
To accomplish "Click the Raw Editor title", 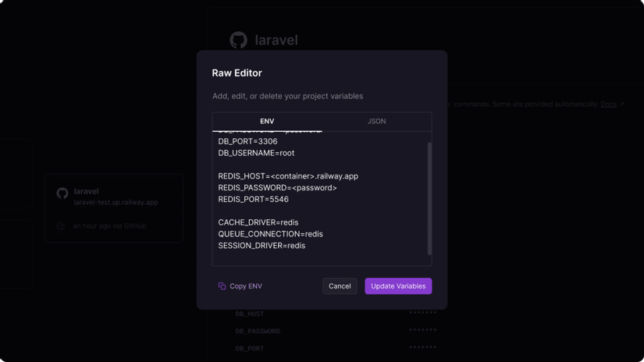I will tap(237, 73).
